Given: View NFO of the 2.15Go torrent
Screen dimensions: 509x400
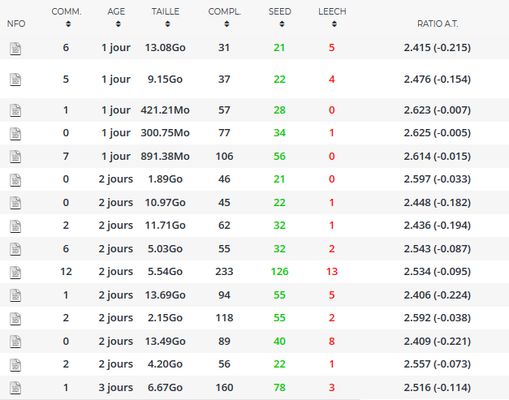Looking at the screenshot, I should click(15, 319).
